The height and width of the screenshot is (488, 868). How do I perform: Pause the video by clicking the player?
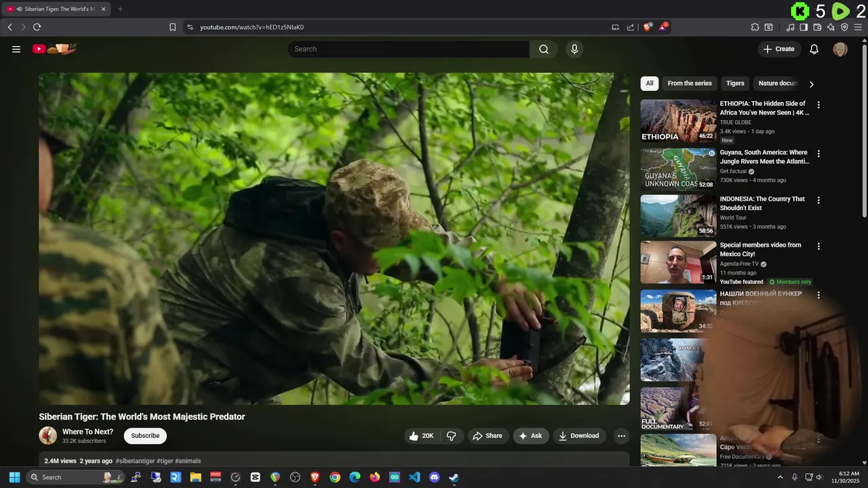[x=334, y=239]
